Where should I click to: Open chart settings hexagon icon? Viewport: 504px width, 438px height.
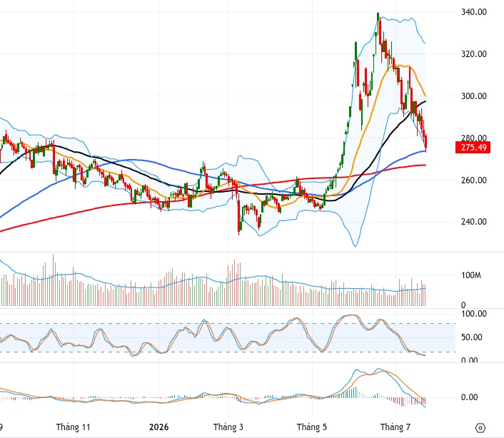tap(480, 428)
